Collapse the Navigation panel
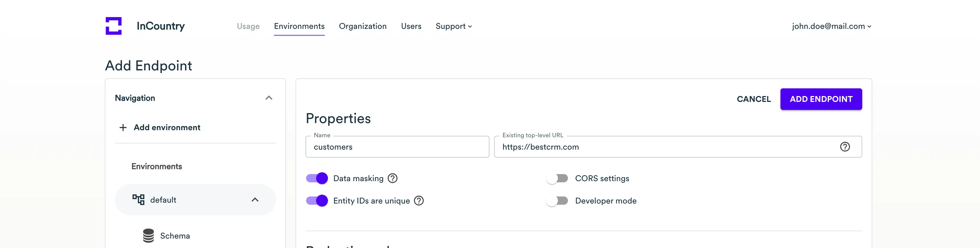 (x=269, y=98)
